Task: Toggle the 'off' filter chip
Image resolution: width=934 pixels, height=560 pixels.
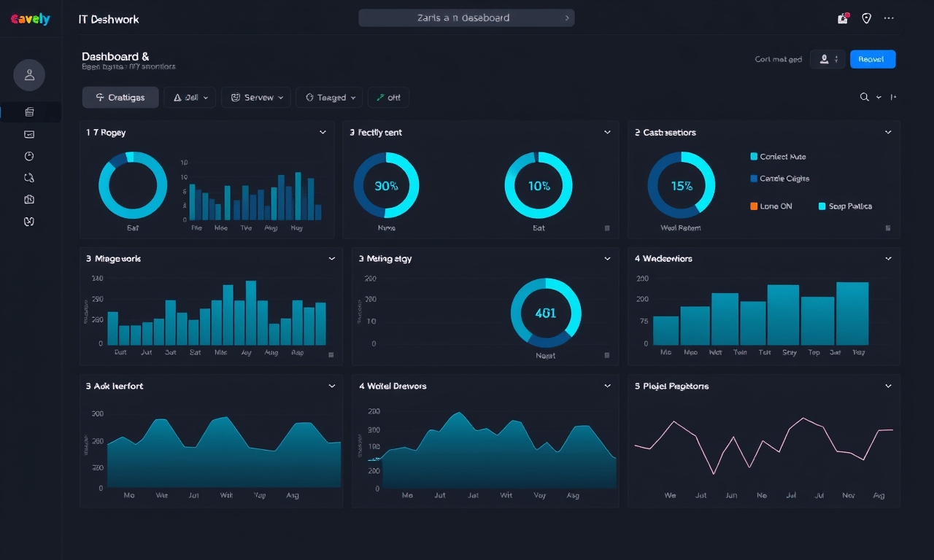Action: point(388,97)
